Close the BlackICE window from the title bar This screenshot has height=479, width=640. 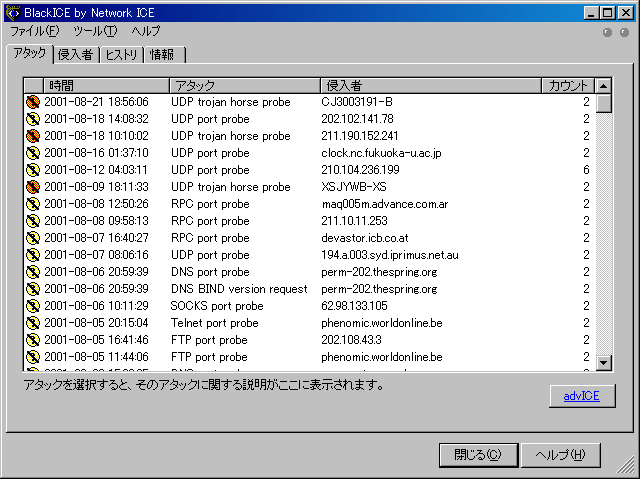tap(626, 13)
